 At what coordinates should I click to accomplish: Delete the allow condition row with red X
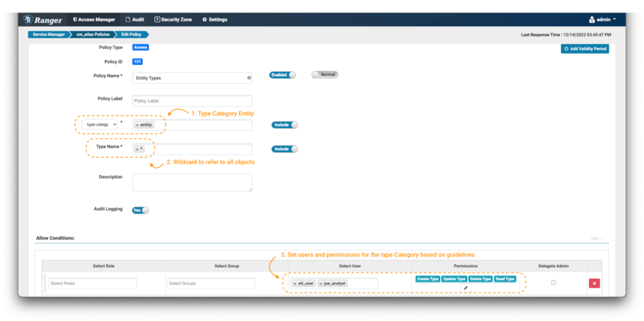tap(594, 283)
